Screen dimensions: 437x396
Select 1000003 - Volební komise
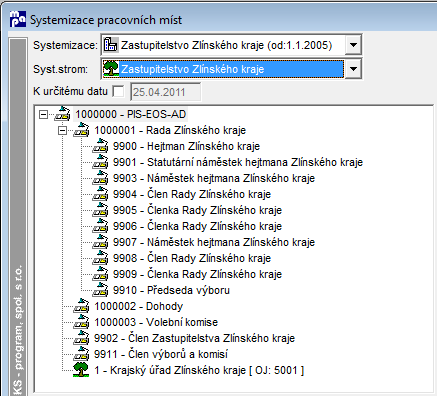click(156, 322)
